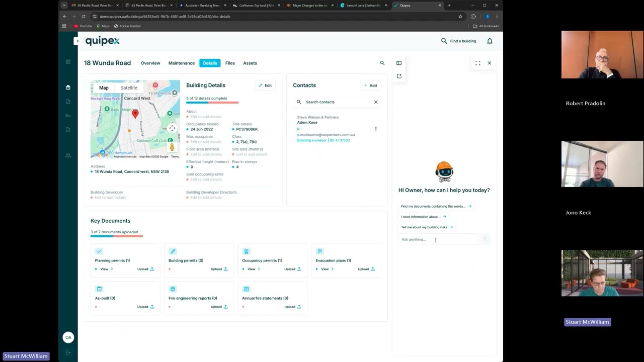Viewport: 644px width, 362px height.
Task: Add a new contact
Action: pos(370,85)
